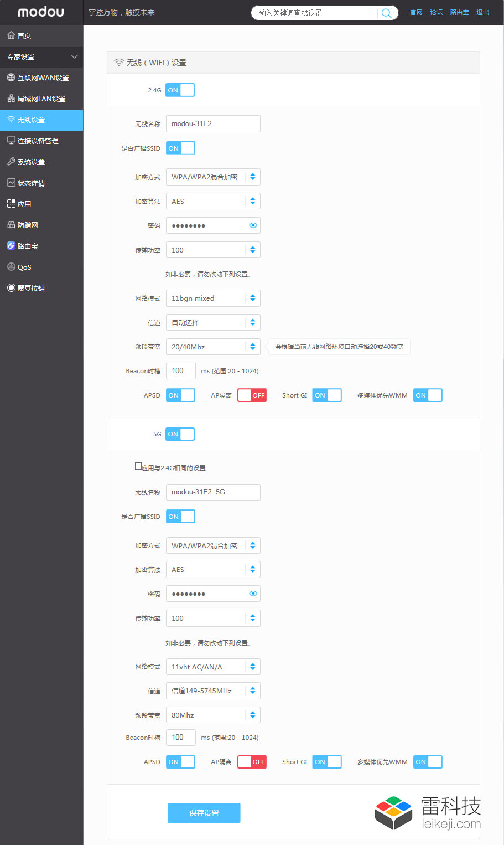Click the 5G 无线名称 input field
The image size is (504, 845).
213,492
